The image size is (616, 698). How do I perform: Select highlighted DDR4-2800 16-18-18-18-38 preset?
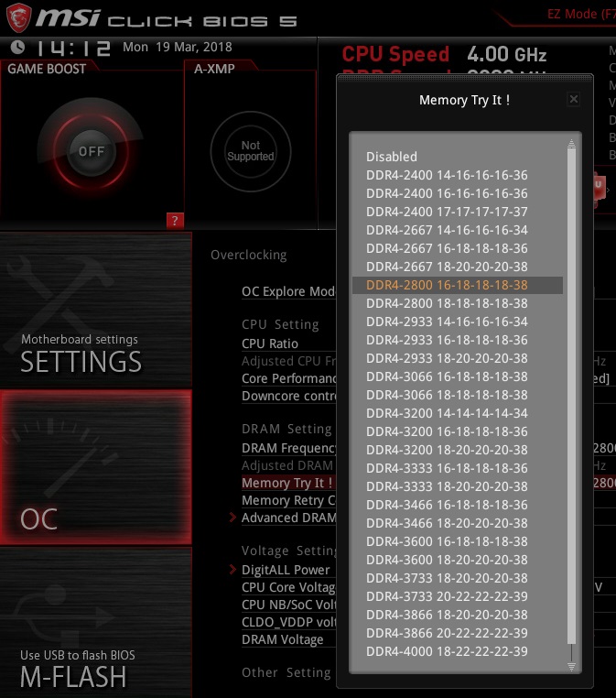click(x=458, y=285)
